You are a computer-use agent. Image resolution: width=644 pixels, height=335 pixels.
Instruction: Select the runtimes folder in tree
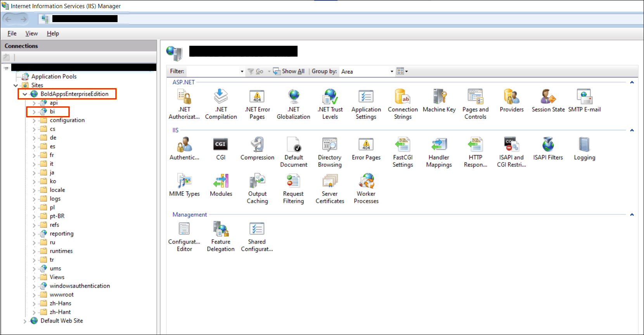[x=61, y=251]
